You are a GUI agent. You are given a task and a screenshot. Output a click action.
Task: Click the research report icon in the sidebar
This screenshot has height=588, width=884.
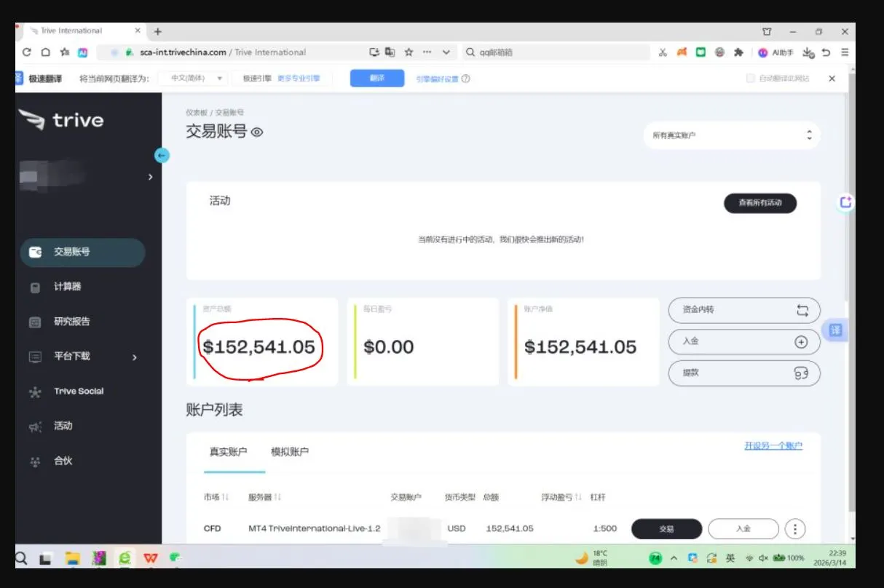[x=35, y=322]
